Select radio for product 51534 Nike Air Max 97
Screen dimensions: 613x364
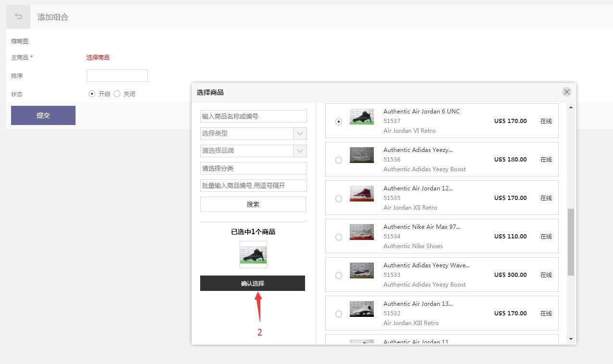(339, 237)
